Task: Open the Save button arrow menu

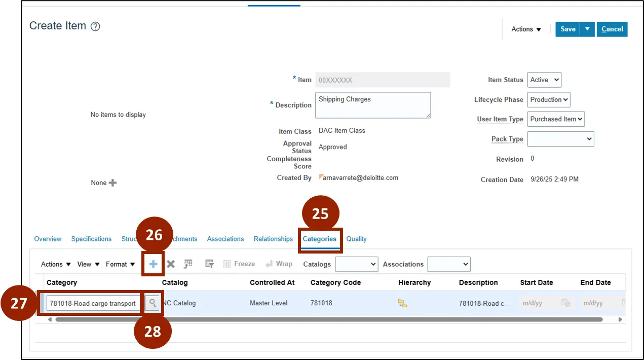Action: coord(587,29)
